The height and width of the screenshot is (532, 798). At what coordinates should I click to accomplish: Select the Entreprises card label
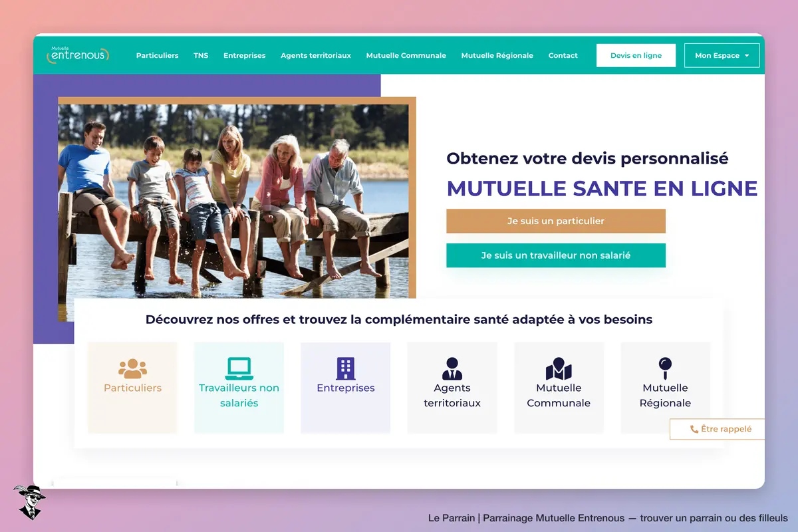(x=345, y=388)
